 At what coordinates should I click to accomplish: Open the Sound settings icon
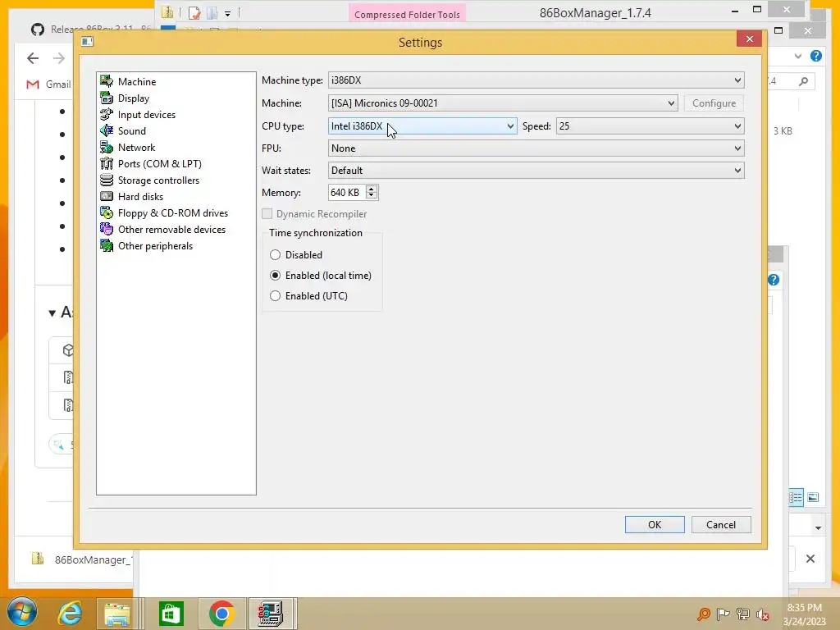pos(107,130)
